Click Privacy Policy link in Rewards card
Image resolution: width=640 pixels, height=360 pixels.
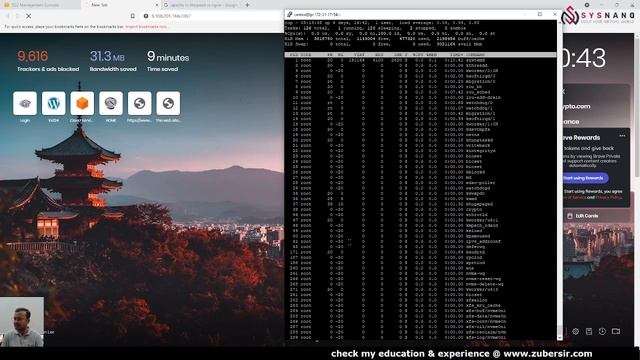click(x=609, y=198)
